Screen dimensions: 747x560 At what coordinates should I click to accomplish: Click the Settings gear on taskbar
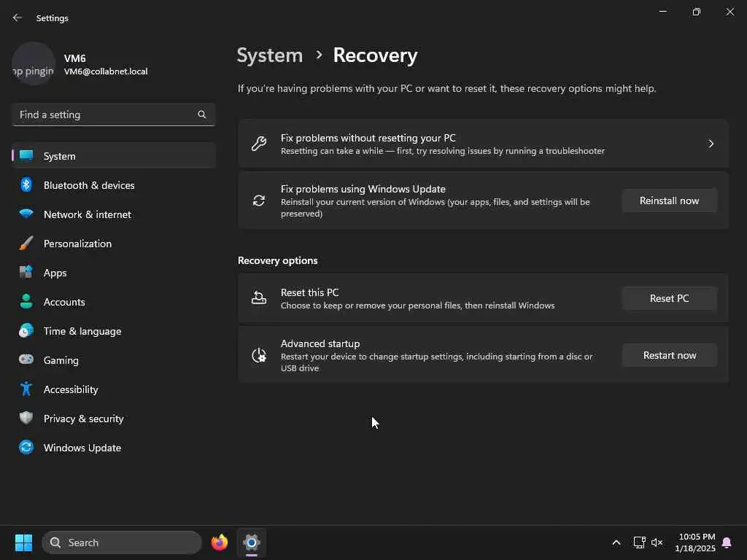[x=252, y=542]
